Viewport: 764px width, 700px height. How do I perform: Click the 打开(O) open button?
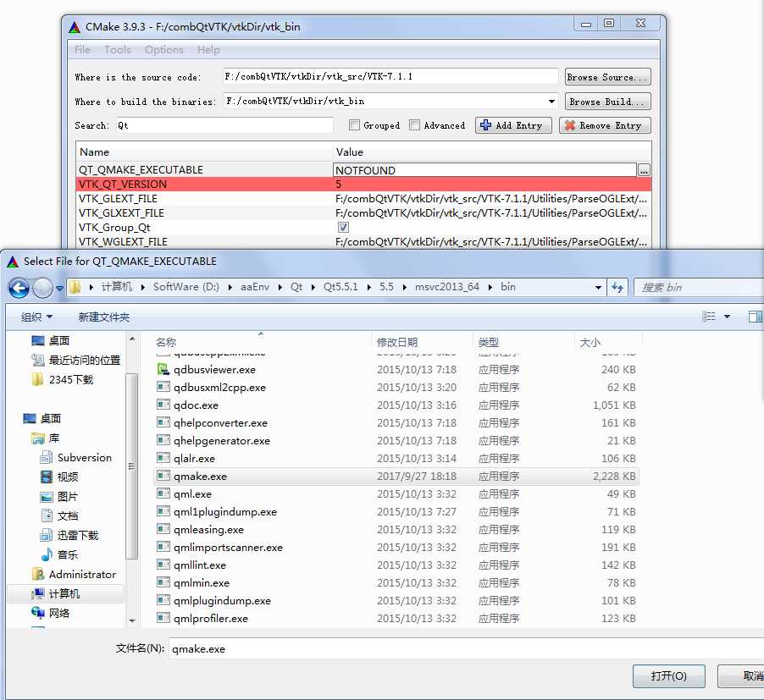pyautogui.click(x=668, y=675)
